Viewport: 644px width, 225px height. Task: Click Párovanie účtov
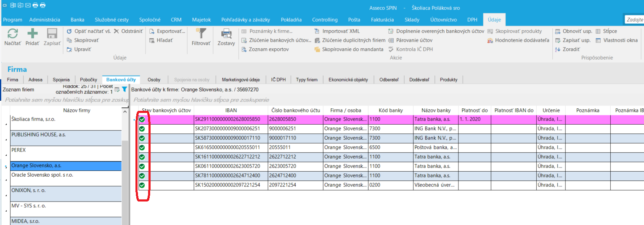[410, 40]
